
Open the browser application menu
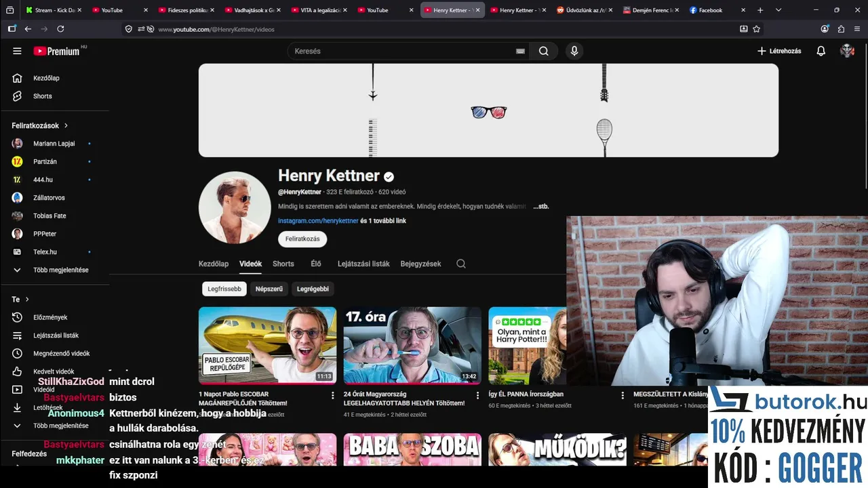coord(858,29)
